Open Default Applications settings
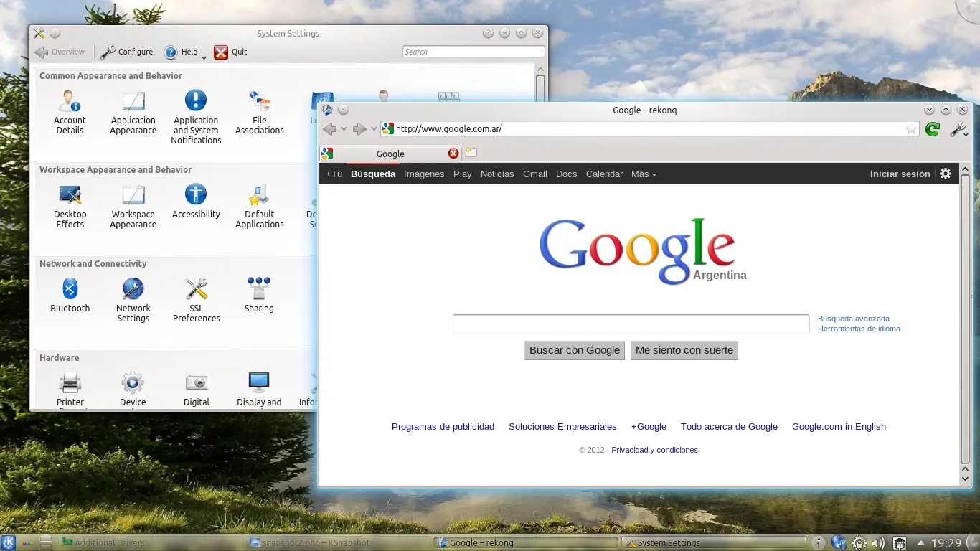The image size is (980, 551). coord(259,206)
